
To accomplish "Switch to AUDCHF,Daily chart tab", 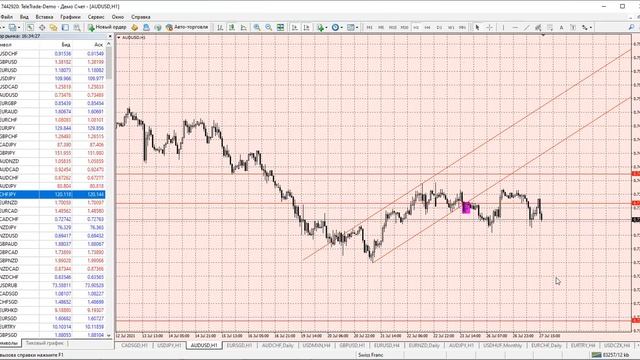I will [x=278, y=345].
